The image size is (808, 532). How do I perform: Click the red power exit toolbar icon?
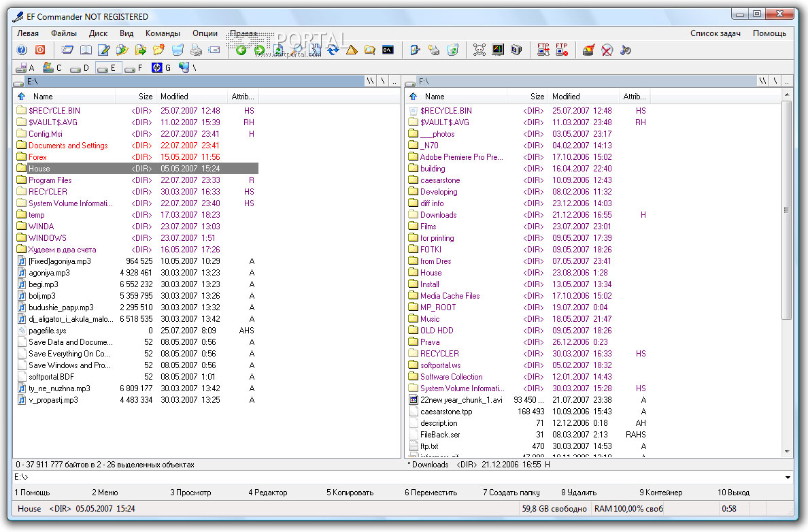(x=40, y=50)
